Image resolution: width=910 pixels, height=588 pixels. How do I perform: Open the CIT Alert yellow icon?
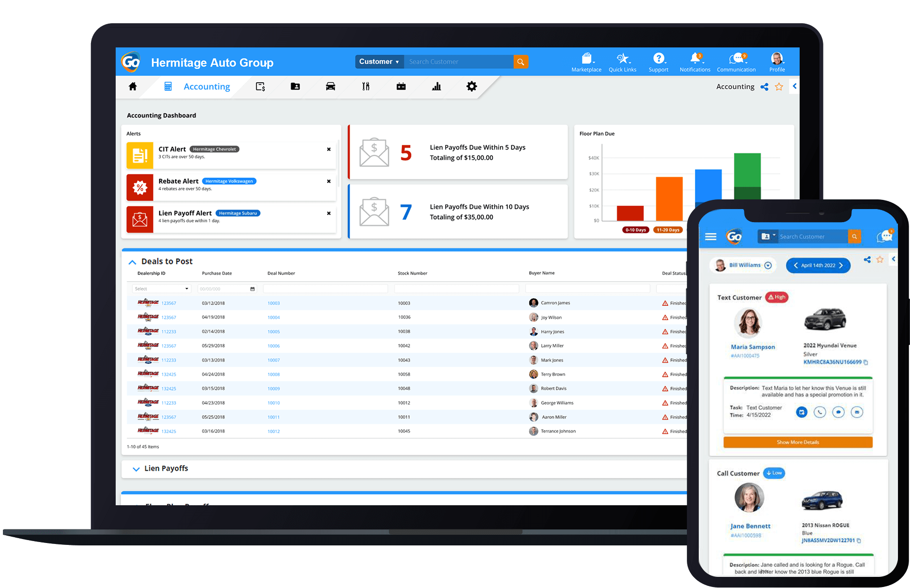tap(140, 155)
